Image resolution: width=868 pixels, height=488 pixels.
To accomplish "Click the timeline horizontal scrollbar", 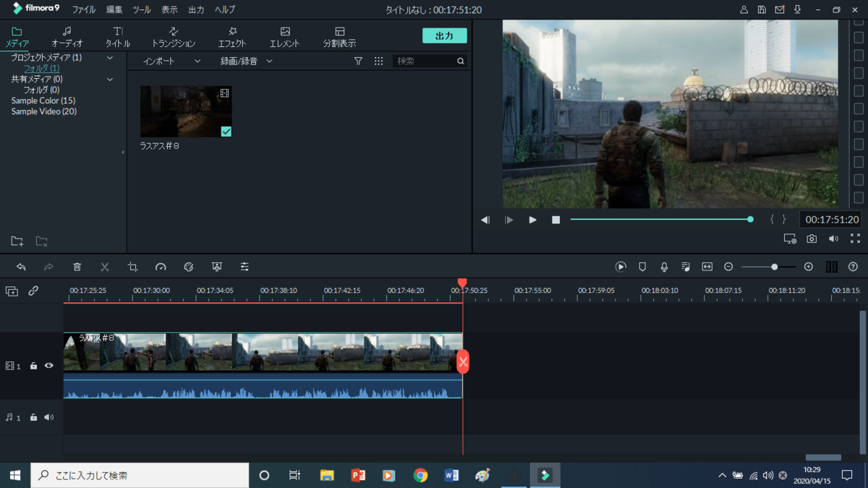I will point(823,457).
